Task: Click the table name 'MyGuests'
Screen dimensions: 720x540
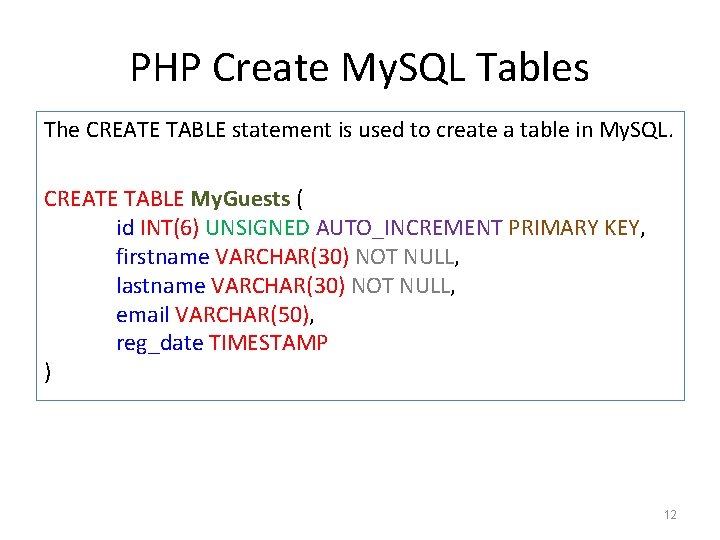Action: tap(240, 200)
